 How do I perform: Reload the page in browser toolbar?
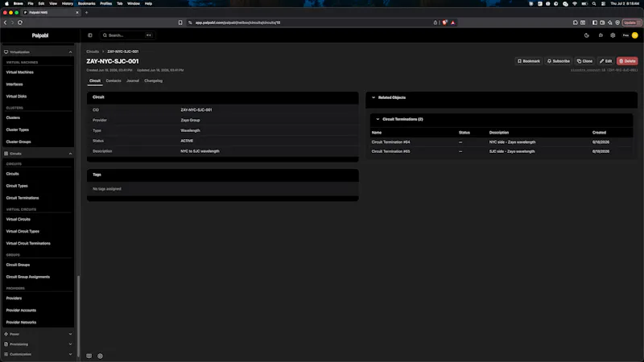coord(20,23)
